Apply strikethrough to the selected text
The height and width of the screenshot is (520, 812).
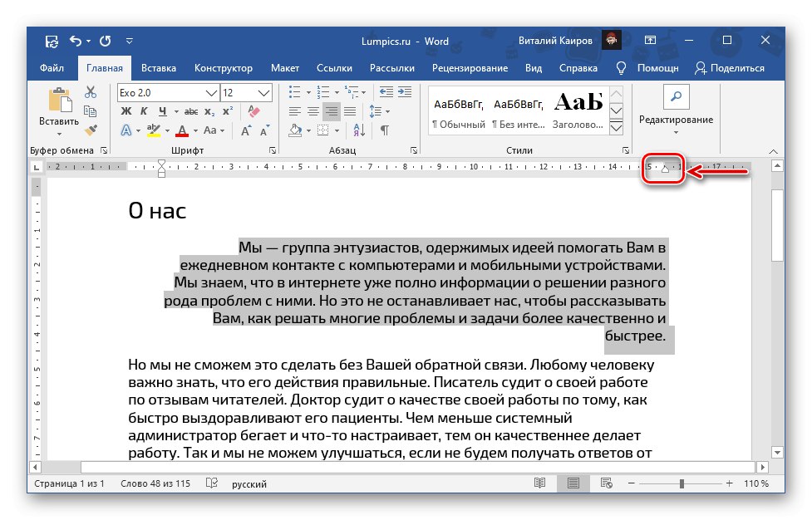coord(189,110)
